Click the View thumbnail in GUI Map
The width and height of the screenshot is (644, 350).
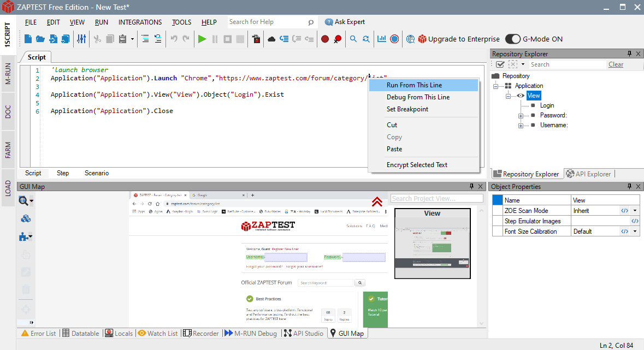pos(432,243)
